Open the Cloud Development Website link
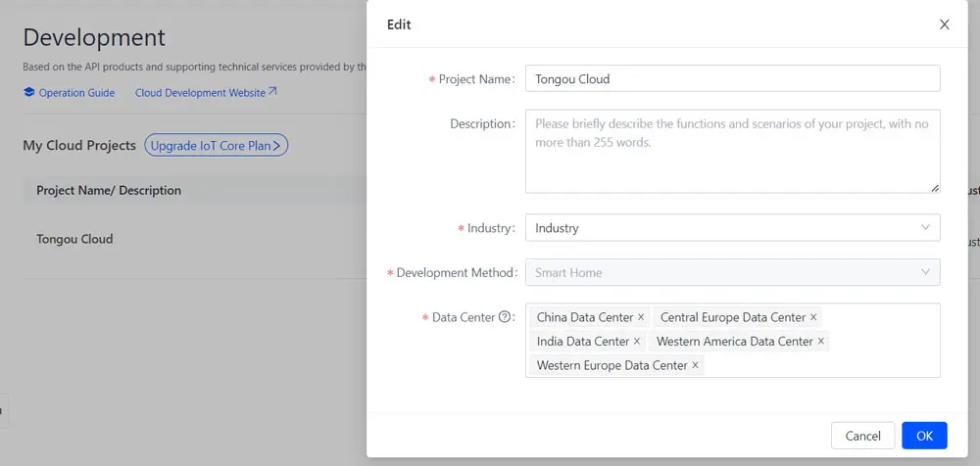This screenshot has width=980, height=466. [x=206, y=93]
